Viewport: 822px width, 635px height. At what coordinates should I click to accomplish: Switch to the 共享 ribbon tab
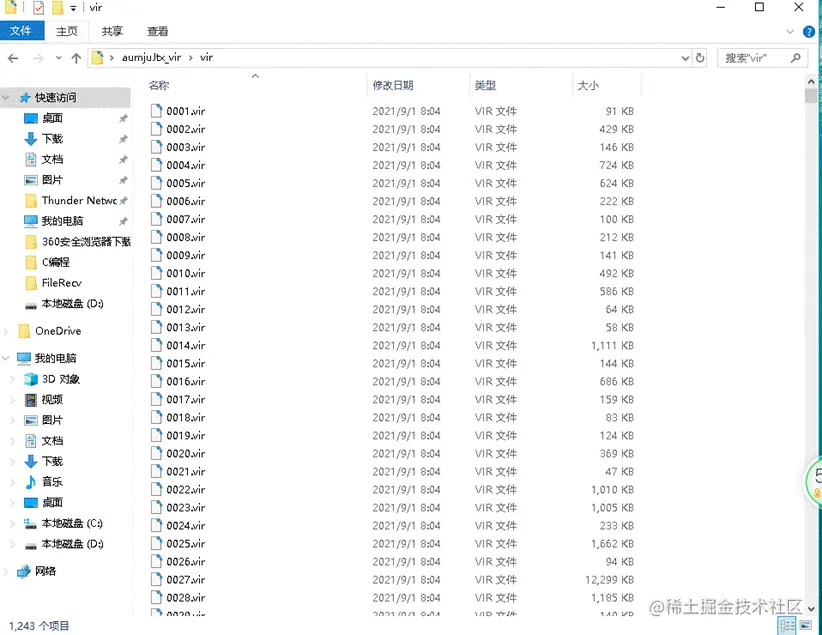(112, 31)
